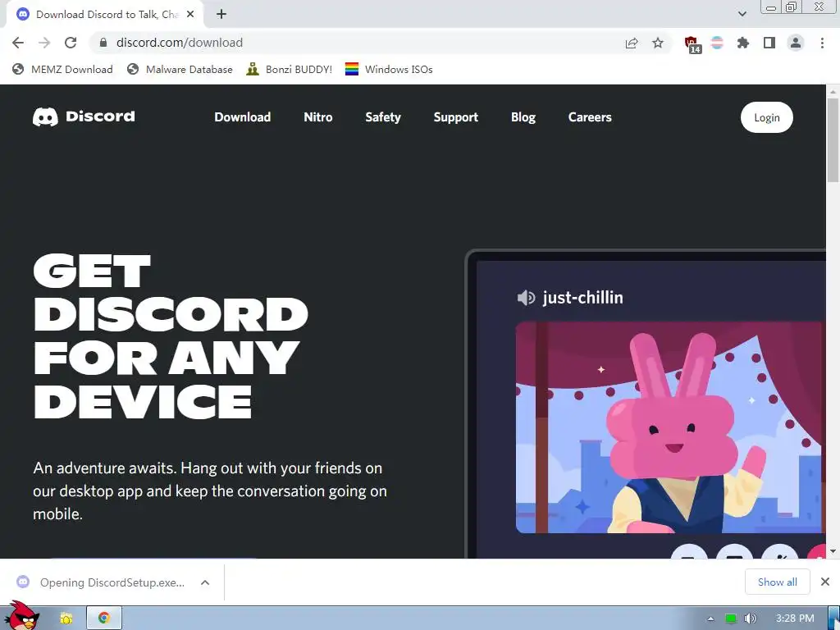This screenshot has width=840, height=630.
Task: Open Chrome's three-dot menu
Action: [x=822, y=43]
